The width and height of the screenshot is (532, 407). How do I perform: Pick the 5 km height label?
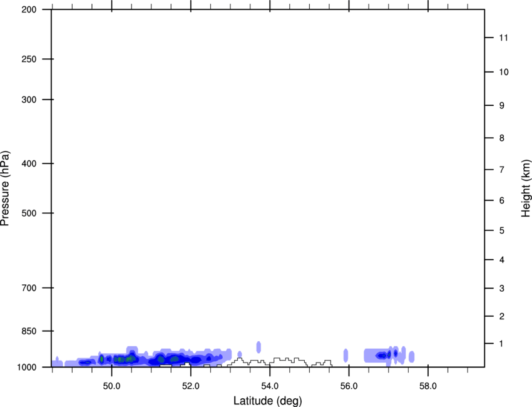coord(501,230)
